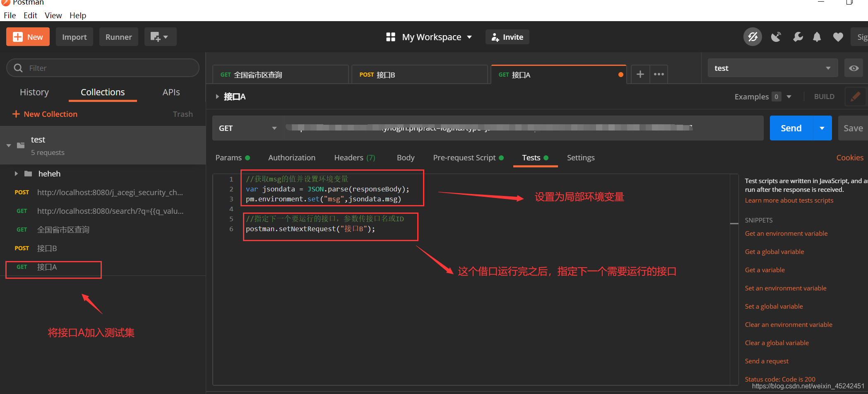Viewport: 868px width, 394px height.
Task: Open the test environment selector
Action: point(773,68)
